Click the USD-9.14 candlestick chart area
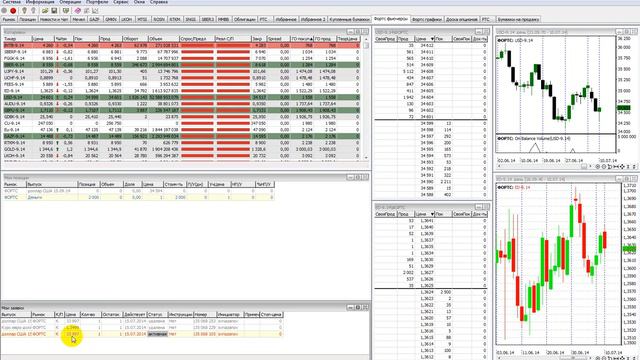This screenshot has width=640, height=360. click(x=556, y=85)
